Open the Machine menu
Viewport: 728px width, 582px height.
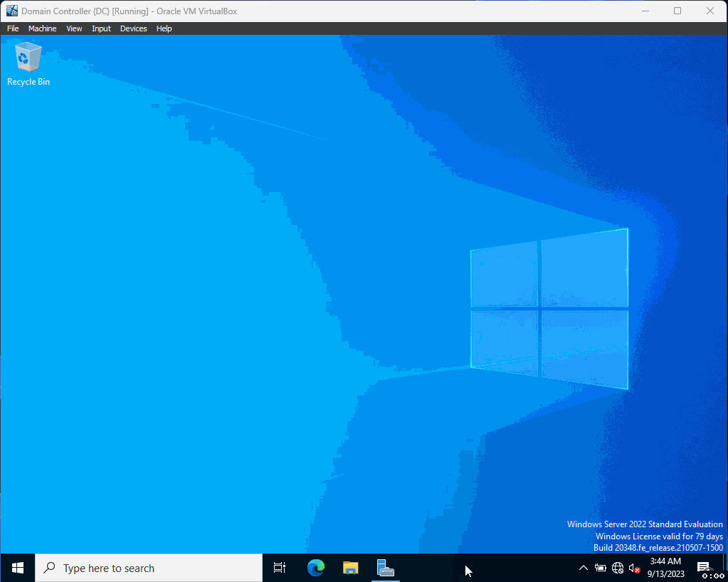[42, 28]
